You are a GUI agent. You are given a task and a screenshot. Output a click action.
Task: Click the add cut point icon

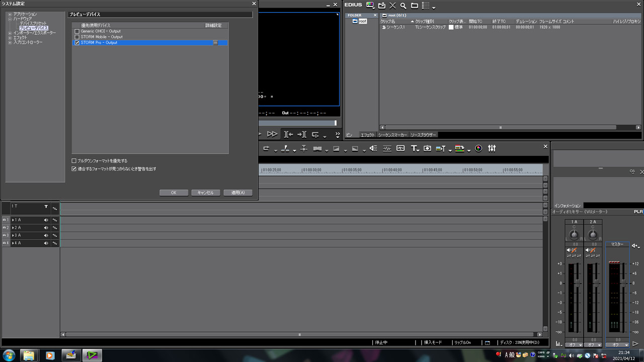tap(285, 148)
